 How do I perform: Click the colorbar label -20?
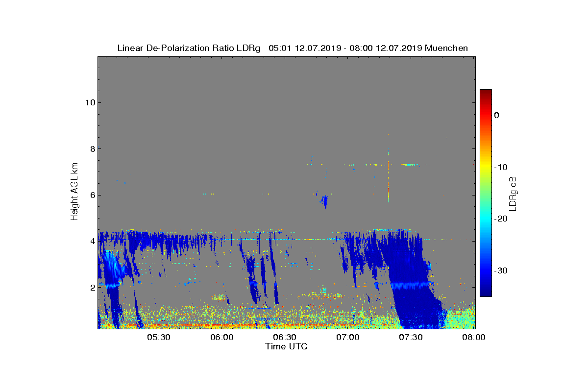click(500, 219)
